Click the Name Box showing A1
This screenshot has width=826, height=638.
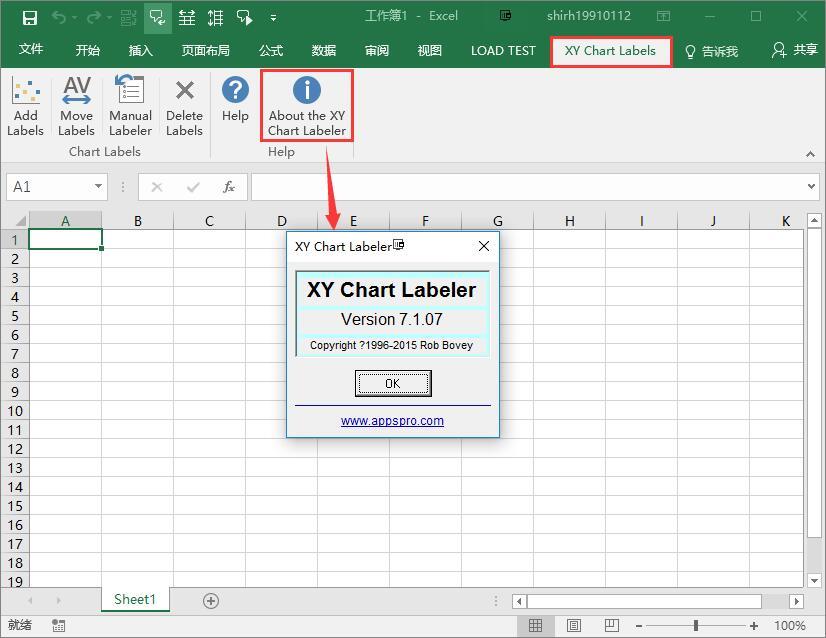coord(50,187)
